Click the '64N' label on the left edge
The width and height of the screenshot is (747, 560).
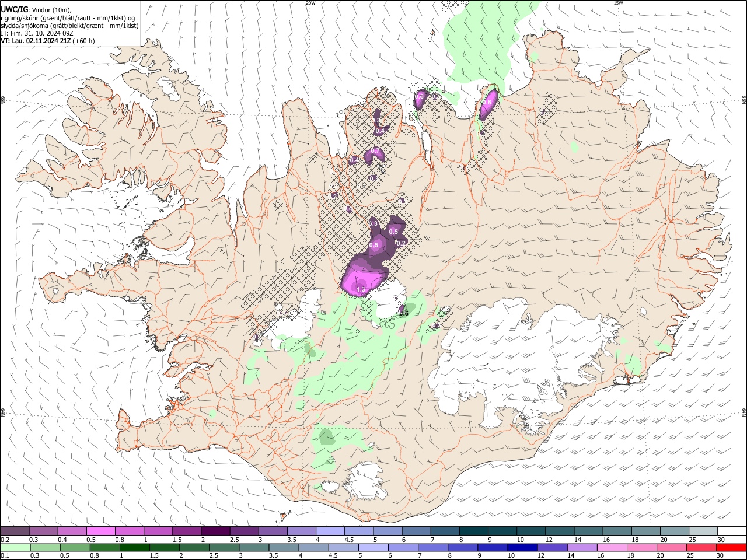pyautogui.click(x=3, y=412)
